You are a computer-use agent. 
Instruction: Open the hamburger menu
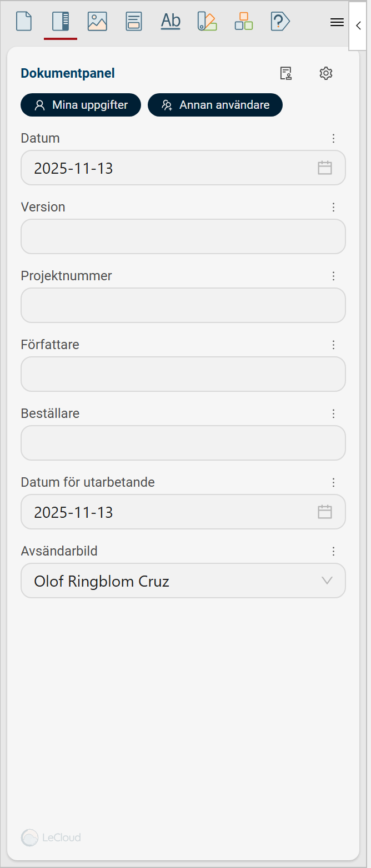(x=337, y=22)
